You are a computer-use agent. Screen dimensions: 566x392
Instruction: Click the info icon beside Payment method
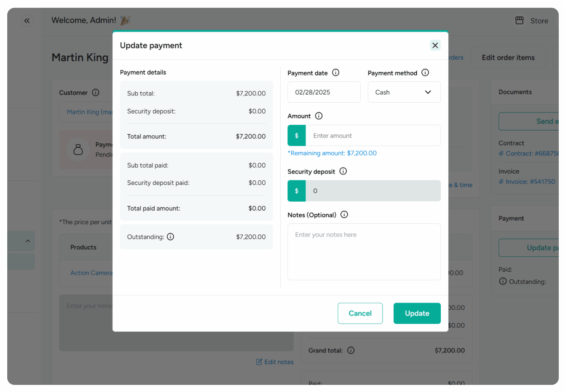click(425, 72)
